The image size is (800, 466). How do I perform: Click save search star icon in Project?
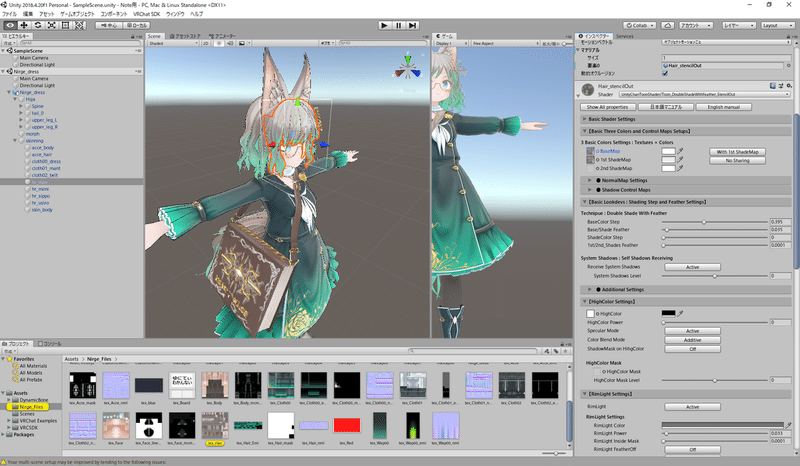pyautogui.click(x=564, y=351)
